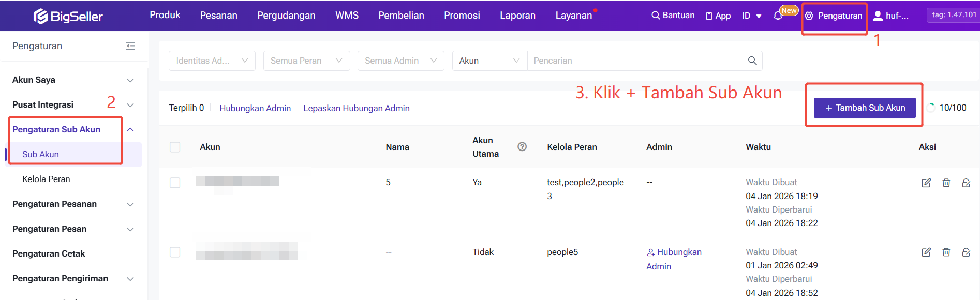
Task: Click the BigSeller logo
Action: pos(68,17)
